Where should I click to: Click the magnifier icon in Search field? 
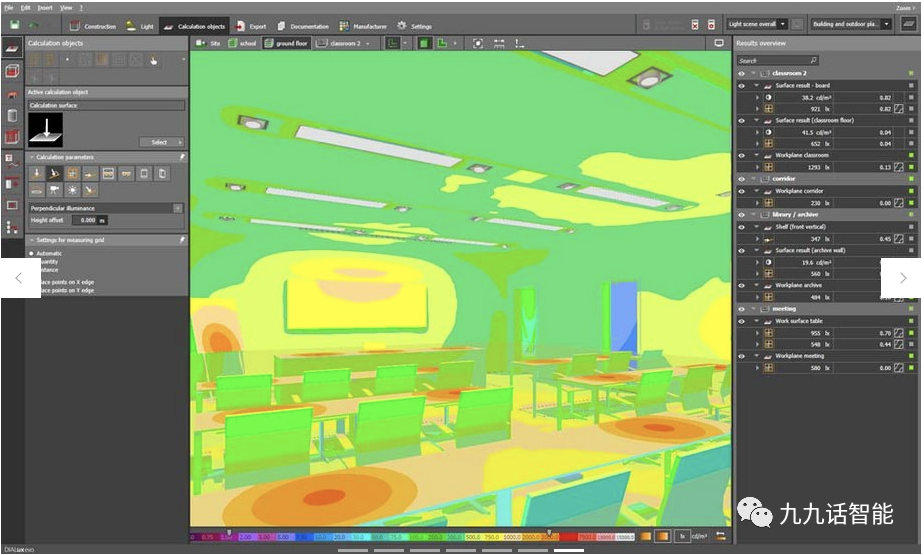click(x=813, y=60)
